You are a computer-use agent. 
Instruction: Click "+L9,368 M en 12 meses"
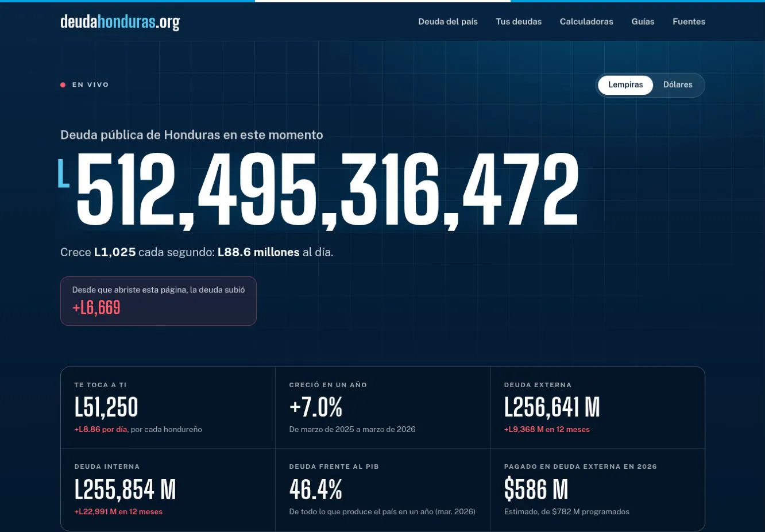547,430
